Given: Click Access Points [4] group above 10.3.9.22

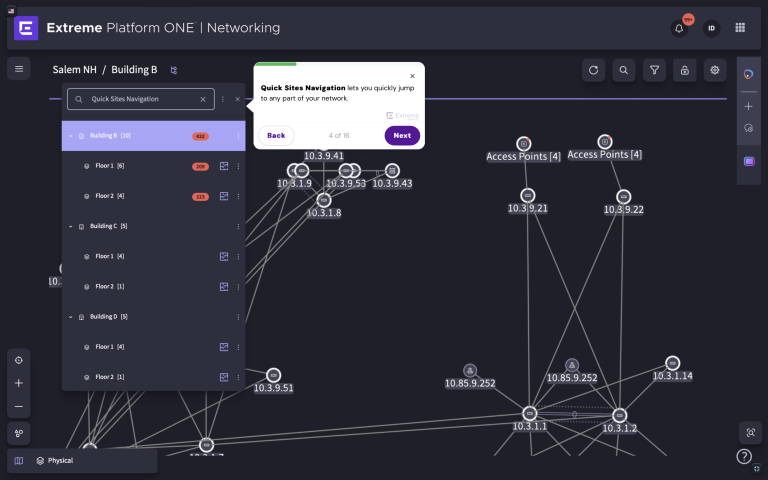Looking at the screenshot, I should 605,142.
